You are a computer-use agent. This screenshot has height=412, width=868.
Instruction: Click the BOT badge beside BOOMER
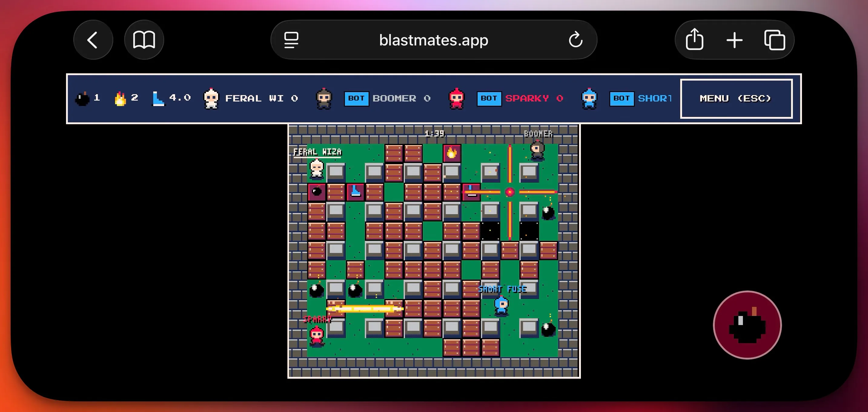click(x=356, y=99)
